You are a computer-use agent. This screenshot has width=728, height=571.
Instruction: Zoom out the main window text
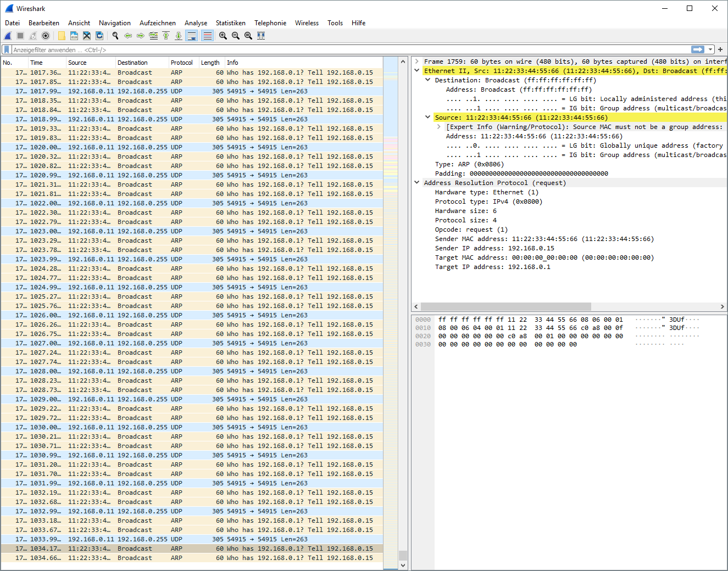click(x=236, y=36)
